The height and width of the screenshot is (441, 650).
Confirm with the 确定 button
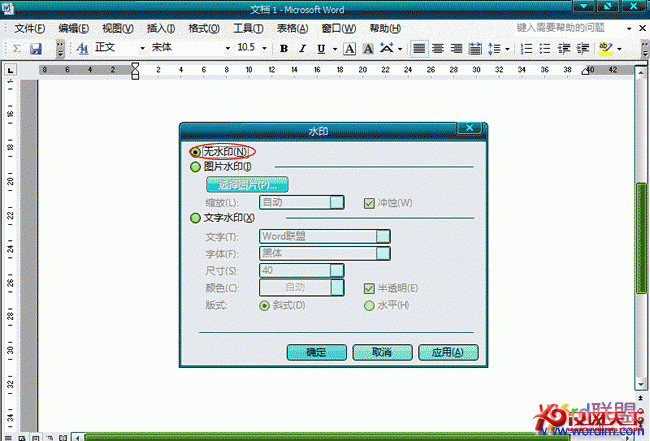[x=317, y=352]
